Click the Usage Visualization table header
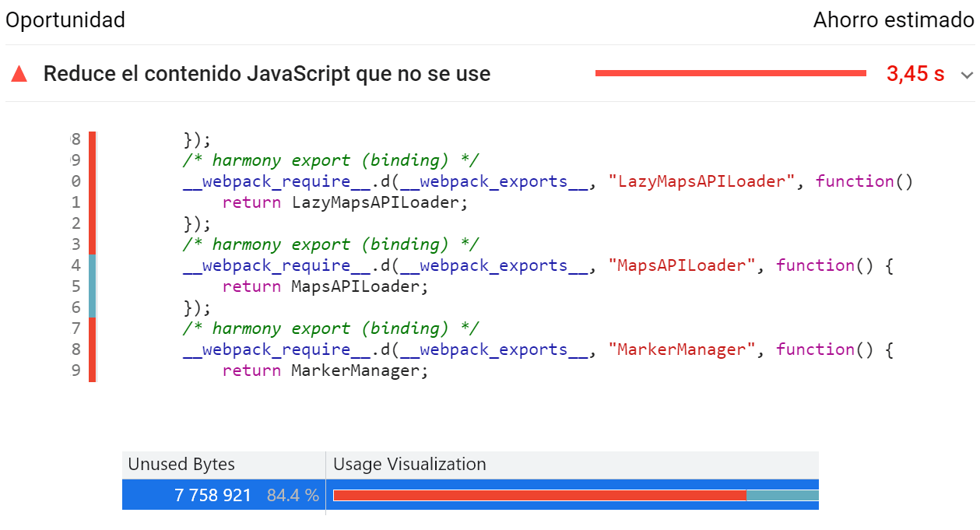Screen dimensions: 980x530 [x=409, y=465]
